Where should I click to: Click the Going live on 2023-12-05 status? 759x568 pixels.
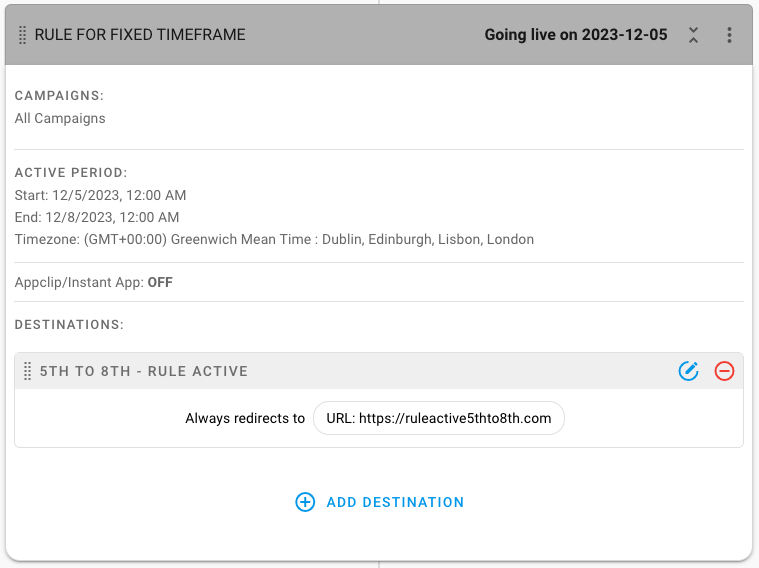[576, 35]
